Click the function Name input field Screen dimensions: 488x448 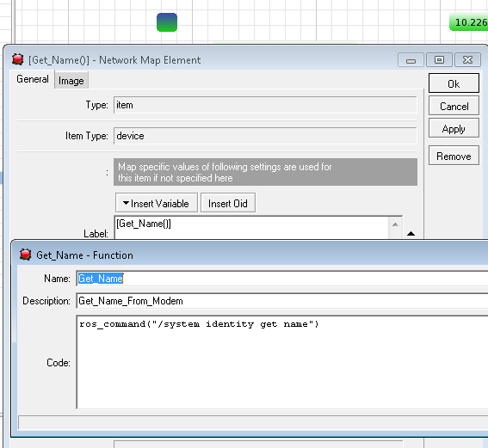point(282,279)
